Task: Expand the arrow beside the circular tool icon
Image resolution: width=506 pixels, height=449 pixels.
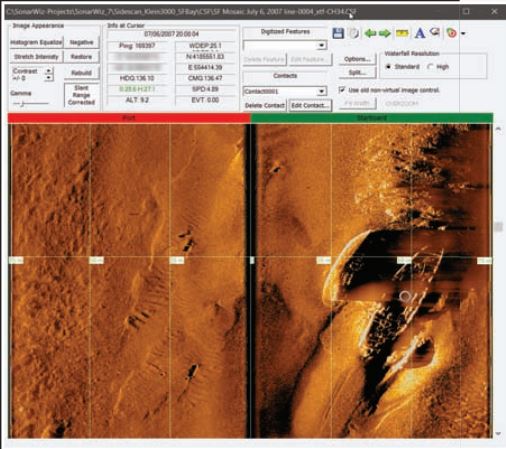Action: (x=463, y=33)
